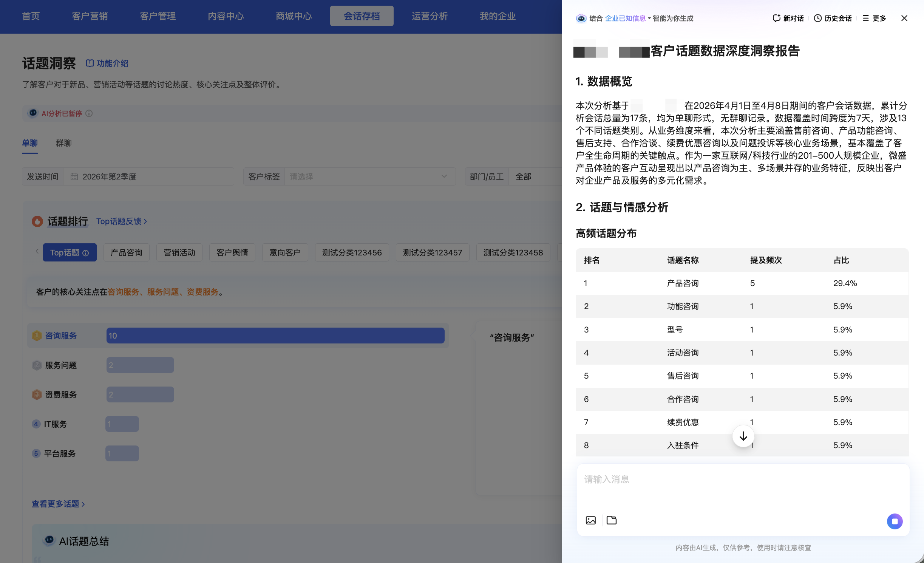Select the 产品咨询 category chip
Image resolution: width=924 pixels, height=563 pixels.
click(x=126, y=252)
